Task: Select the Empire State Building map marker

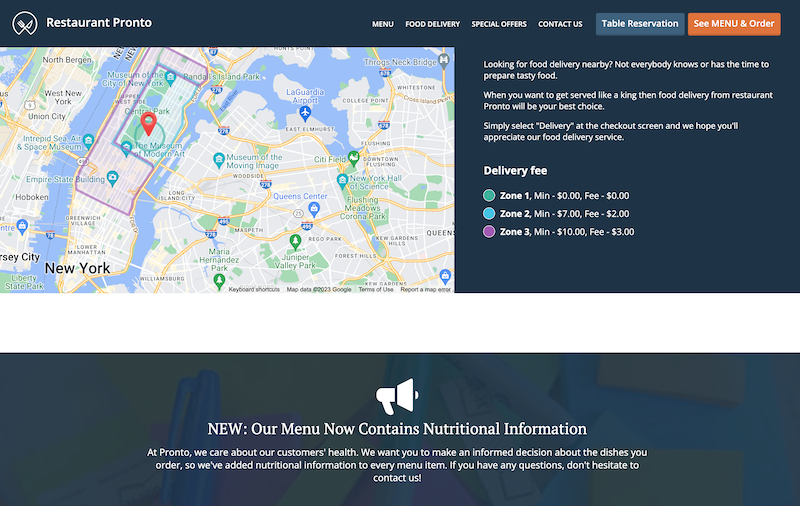Action: [112, 179]
